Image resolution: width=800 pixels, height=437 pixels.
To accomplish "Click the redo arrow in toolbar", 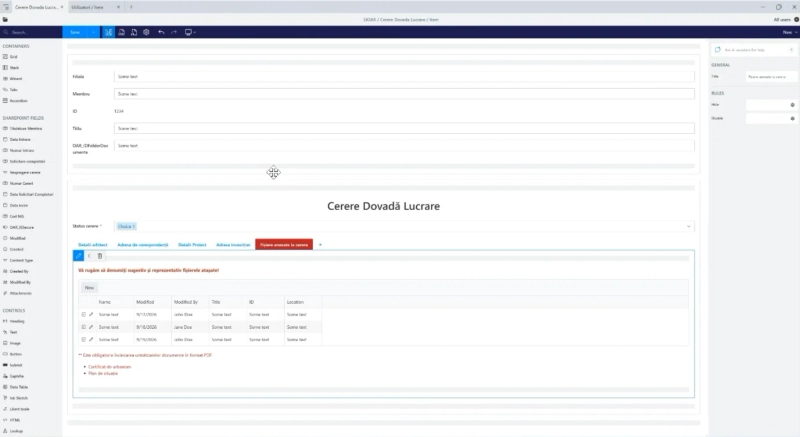I will (174, 32).
